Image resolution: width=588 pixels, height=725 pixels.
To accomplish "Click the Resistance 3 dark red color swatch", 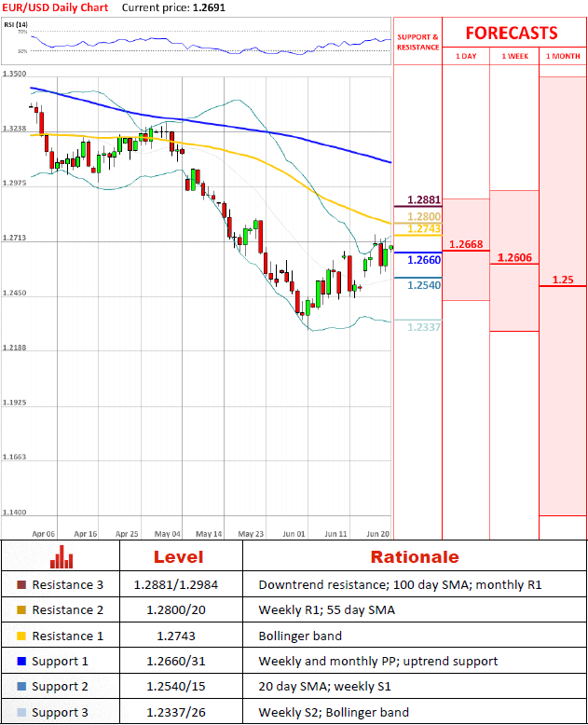I will pyautogui.click(x=21, y=585).
